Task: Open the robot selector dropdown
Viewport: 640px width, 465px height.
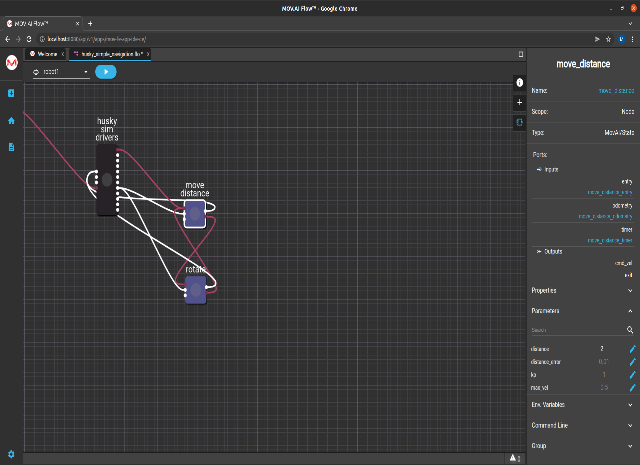Action: coord(61,72)
